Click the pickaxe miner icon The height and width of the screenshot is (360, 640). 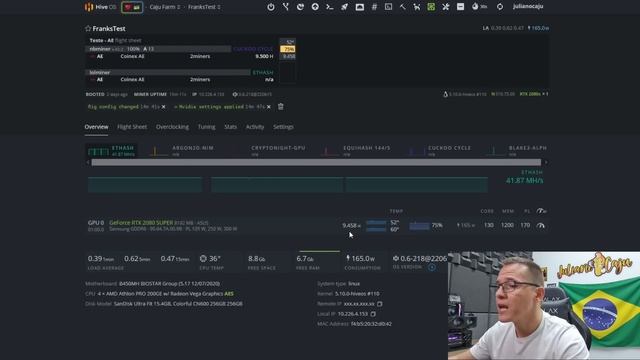pyautogui.click(x=402, y=7)
